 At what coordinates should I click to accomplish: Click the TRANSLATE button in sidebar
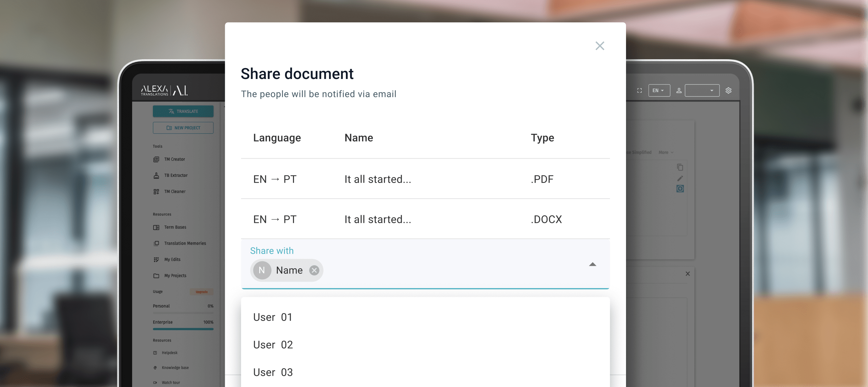(183, 111)
